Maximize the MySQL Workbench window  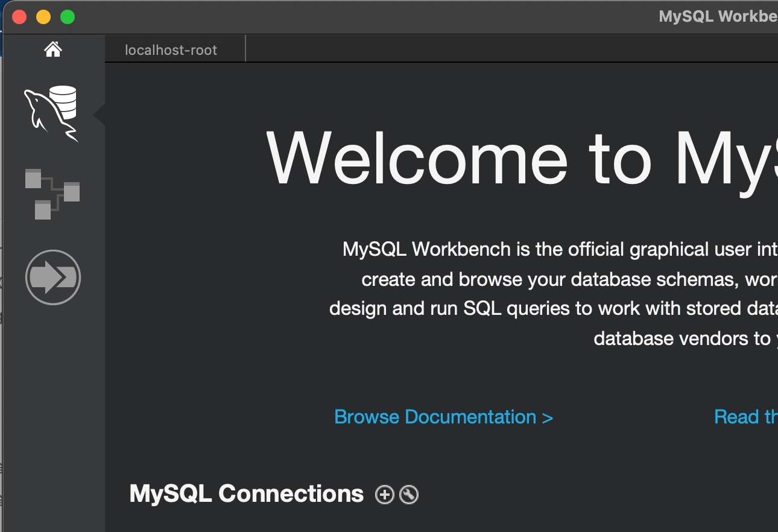(68, 17)
